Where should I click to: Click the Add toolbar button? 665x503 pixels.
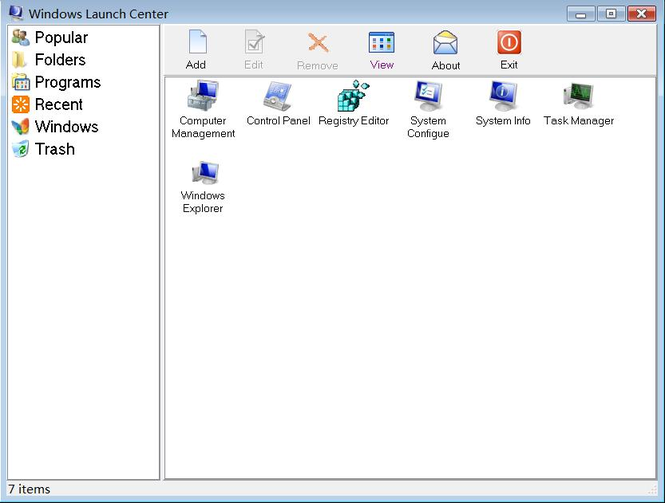pyautogui.click(x=196, y=49)
